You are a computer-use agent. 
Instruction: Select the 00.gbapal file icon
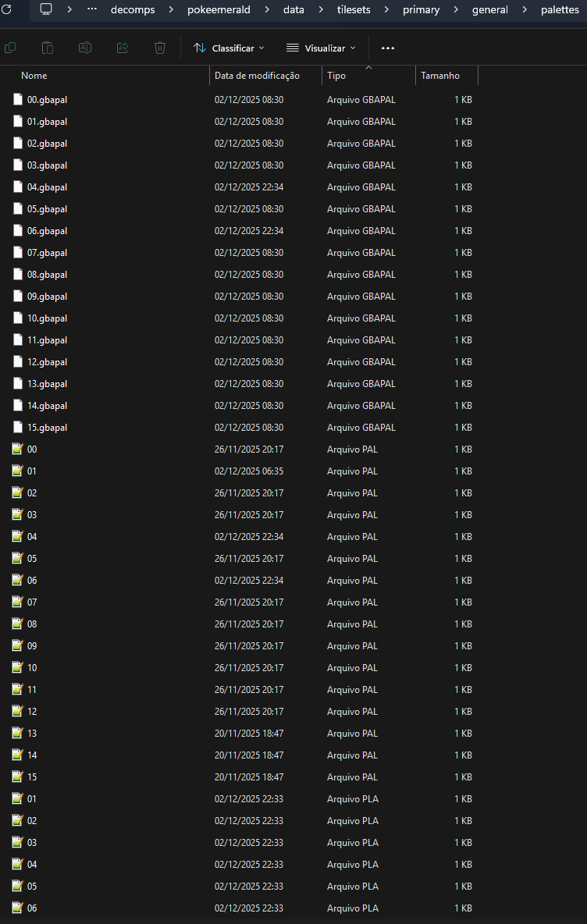[19, 100]
